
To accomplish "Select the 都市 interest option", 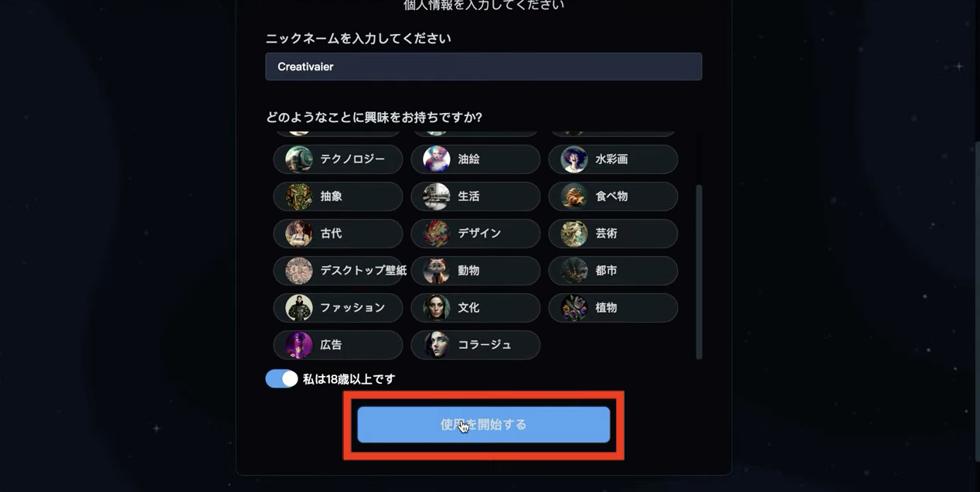I will click(x=613, y=271).
